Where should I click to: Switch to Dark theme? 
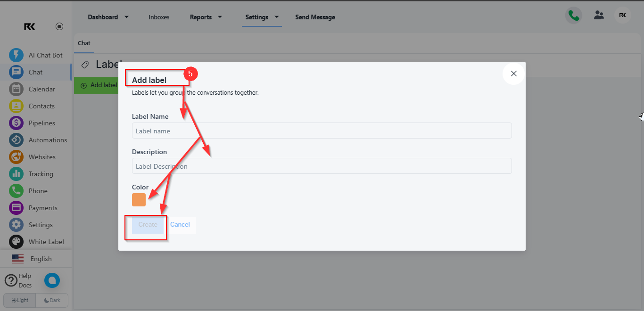tap(52, 300)
